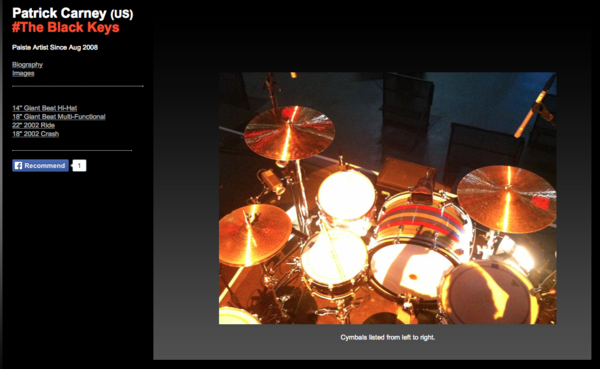This screenshot has height=369, width=600.
Task: Click the Patrick Carney (US) title
Action: click(72, 13)
